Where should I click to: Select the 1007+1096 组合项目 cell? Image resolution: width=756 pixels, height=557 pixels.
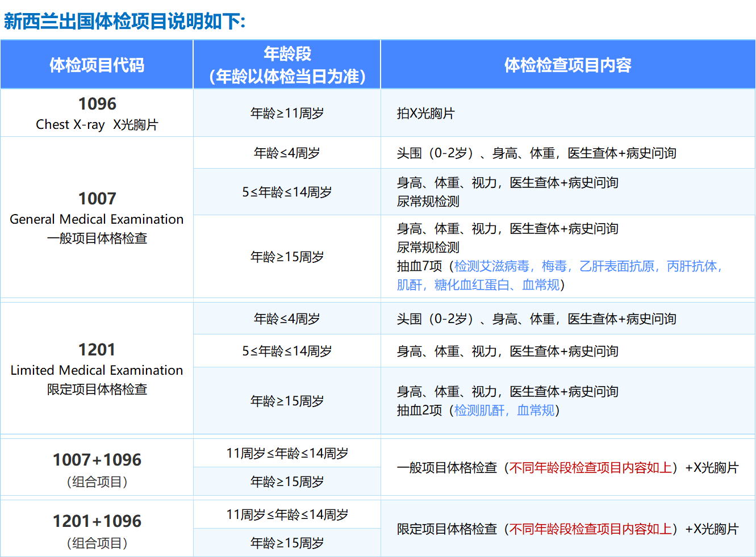pos(97,467)
